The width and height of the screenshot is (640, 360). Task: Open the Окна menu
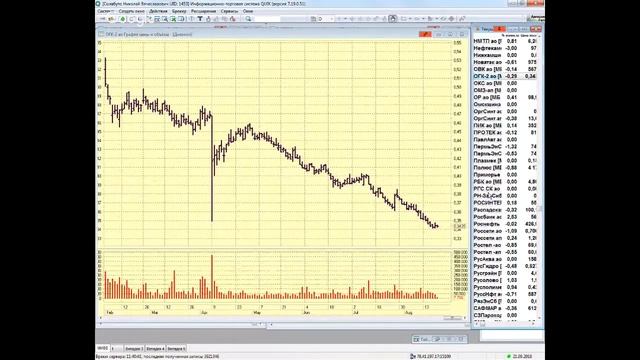click(x=248, y=11)
